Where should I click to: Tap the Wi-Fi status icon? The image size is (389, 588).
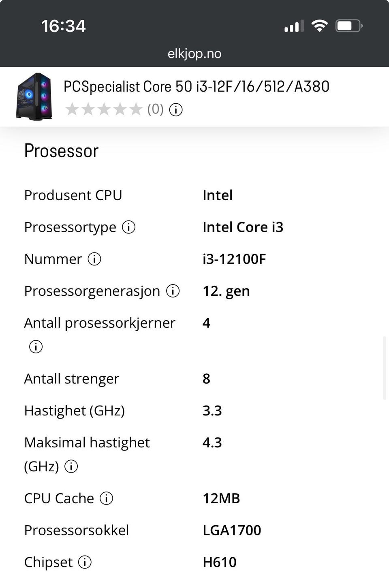pyautogui.click(x=319, y=26)
